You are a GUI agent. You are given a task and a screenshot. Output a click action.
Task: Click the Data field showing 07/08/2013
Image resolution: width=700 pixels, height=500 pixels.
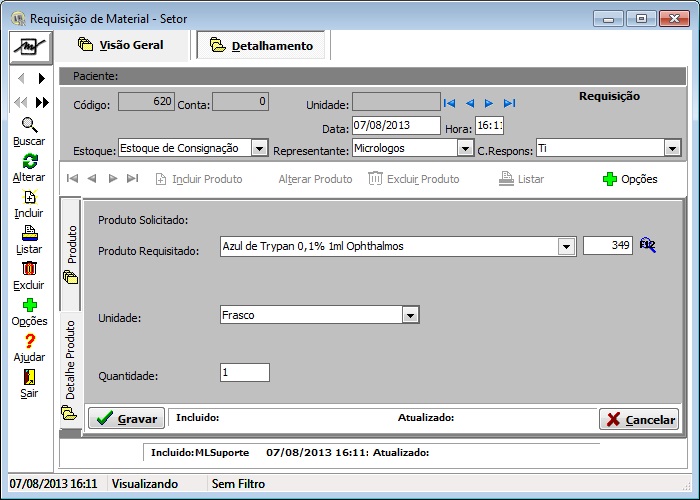tap(395, 126)
